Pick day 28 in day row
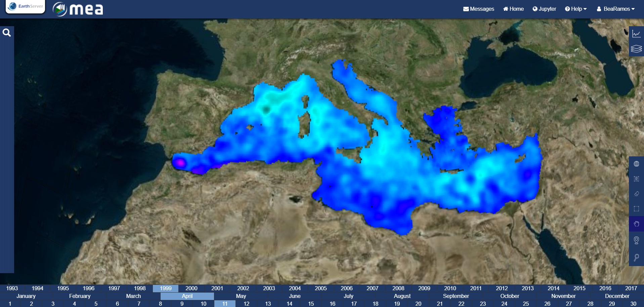The width and height of the screenshot is (644, 307). click(591, 304)
